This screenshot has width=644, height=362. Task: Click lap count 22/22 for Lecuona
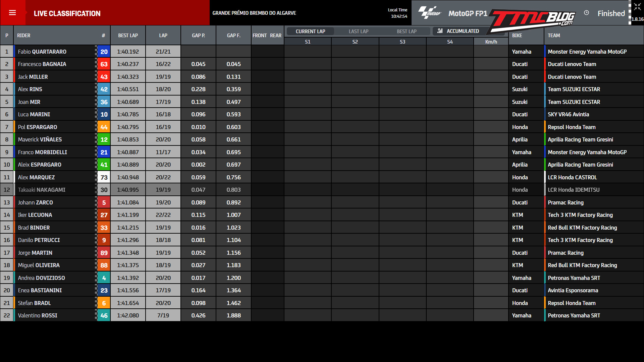[x=163, y=215]
